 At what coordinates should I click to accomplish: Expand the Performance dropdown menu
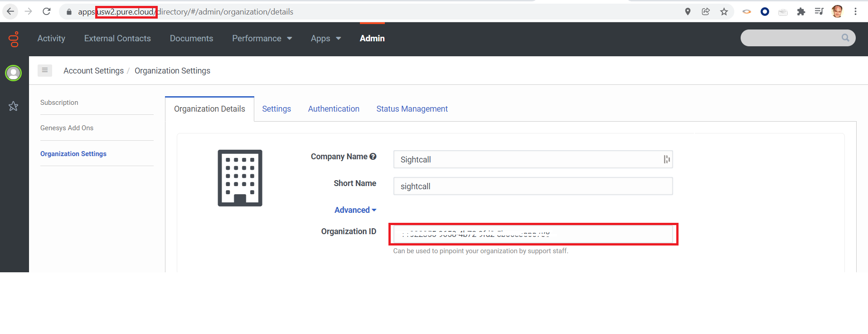[x=262, y=39]
